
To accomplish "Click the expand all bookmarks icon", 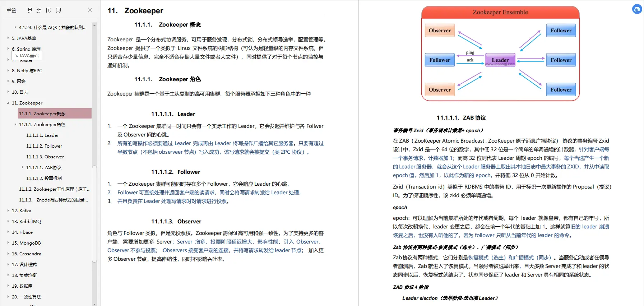I will 29,10.
